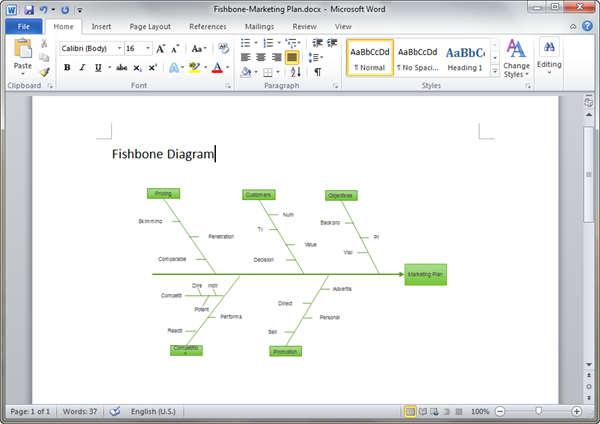This screenshot has height=424, width=600.
Task: Apply Normal style
Action: (370, 57)
